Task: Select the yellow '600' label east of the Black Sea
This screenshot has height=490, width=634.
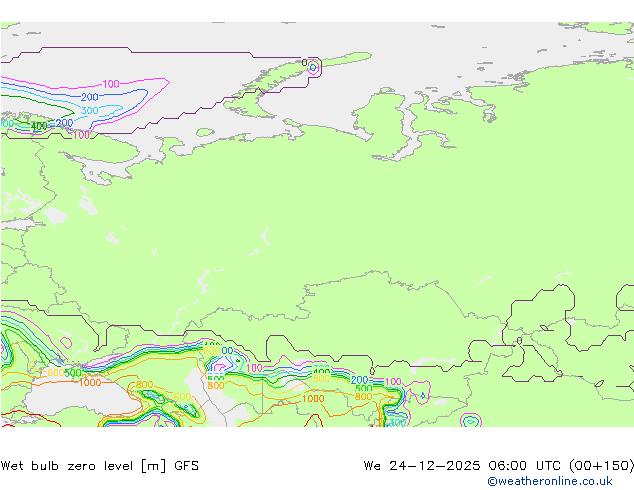Action: coord(182,397)
